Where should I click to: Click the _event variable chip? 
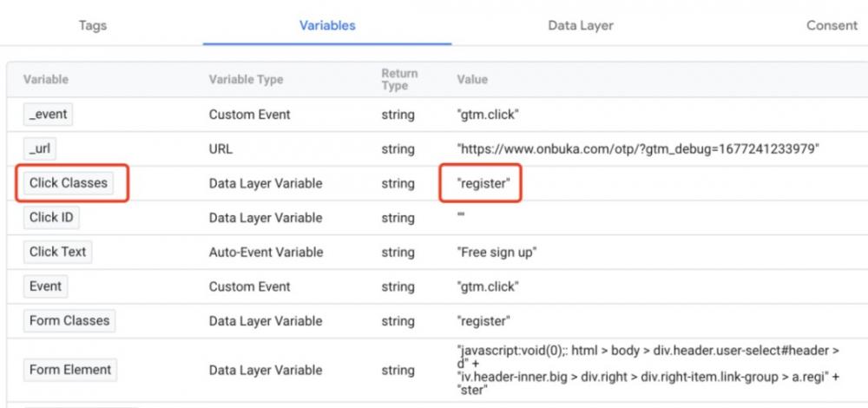click(48, 115)
